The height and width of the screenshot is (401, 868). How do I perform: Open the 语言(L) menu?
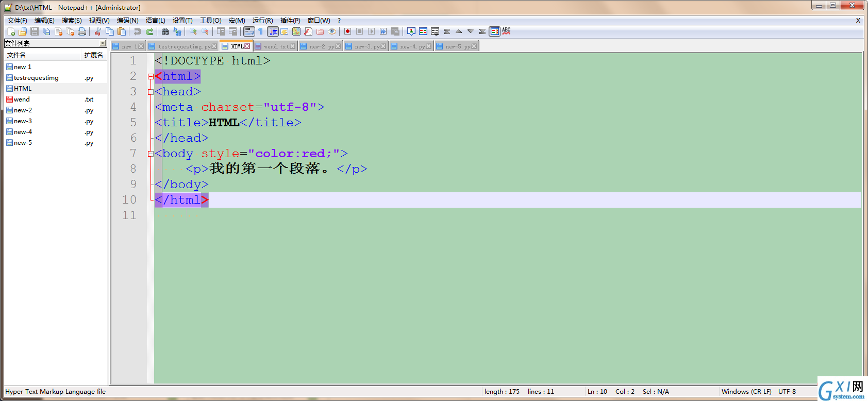tap(155, 21)
